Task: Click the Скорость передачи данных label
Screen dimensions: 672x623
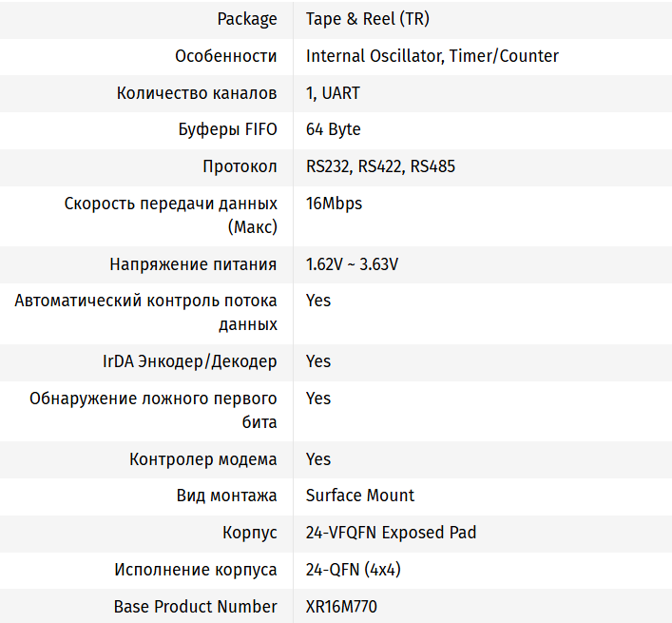Action: pyautogui.click(x=171, y=215)
